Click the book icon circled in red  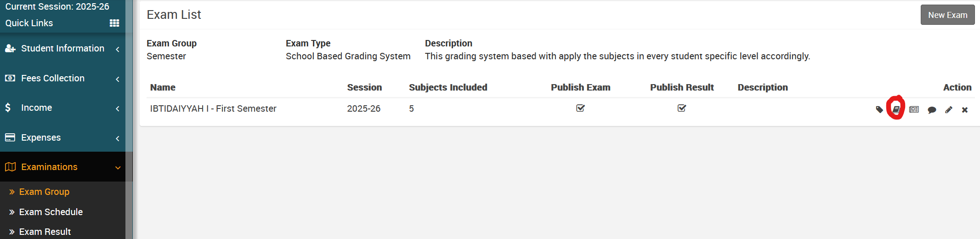[x=896, y=109]
